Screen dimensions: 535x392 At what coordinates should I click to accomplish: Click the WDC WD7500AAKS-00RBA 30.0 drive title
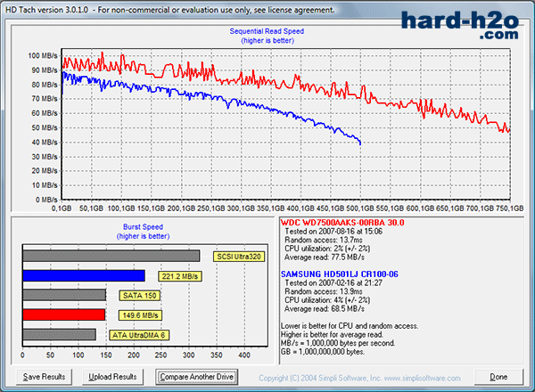(x=342, y=223)
